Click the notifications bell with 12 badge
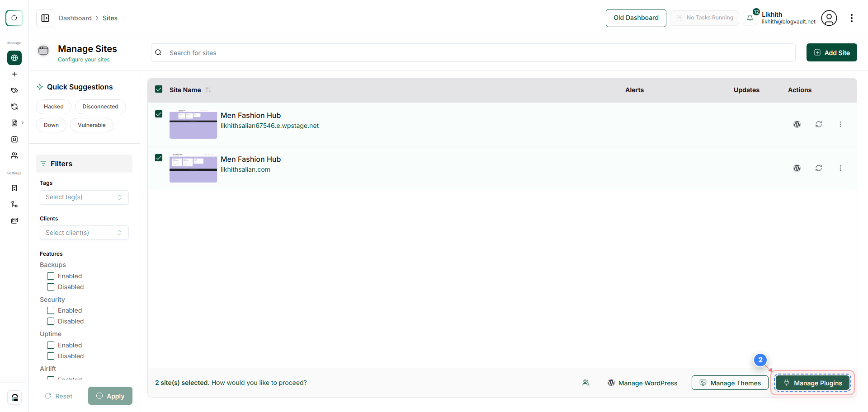 [x=750, y=18]
